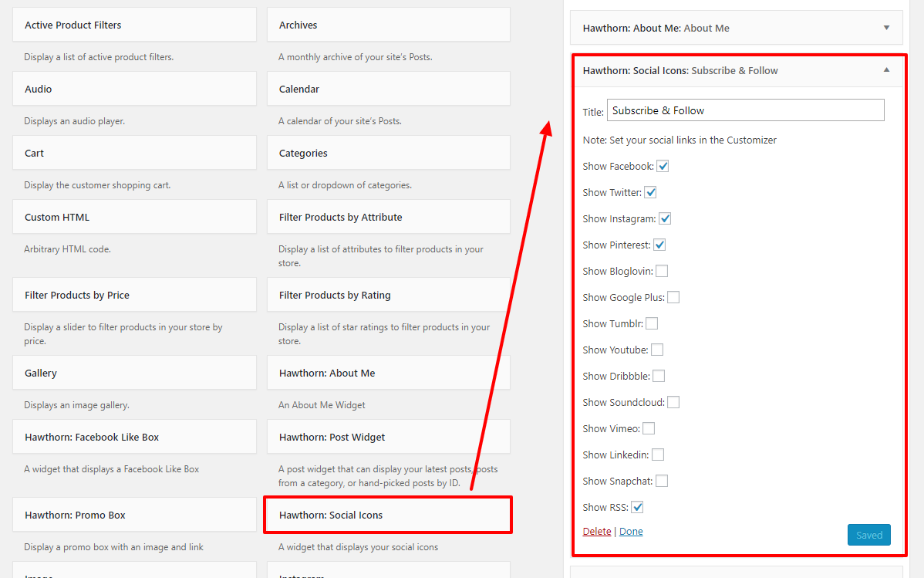The image size is (924, 578).
Task: Expand the About Me widget arrow
Action: coord(886,28)
